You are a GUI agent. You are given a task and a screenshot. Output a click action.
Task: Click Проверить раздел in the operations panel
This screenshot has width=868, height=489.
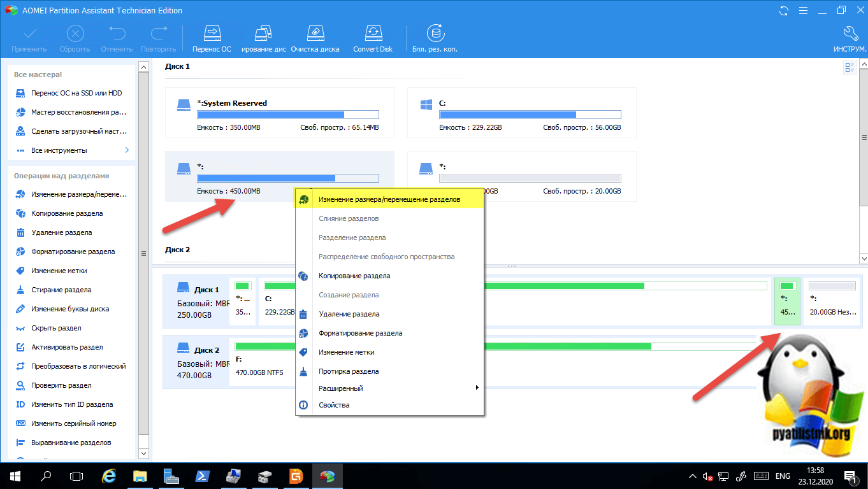[61, 385]
